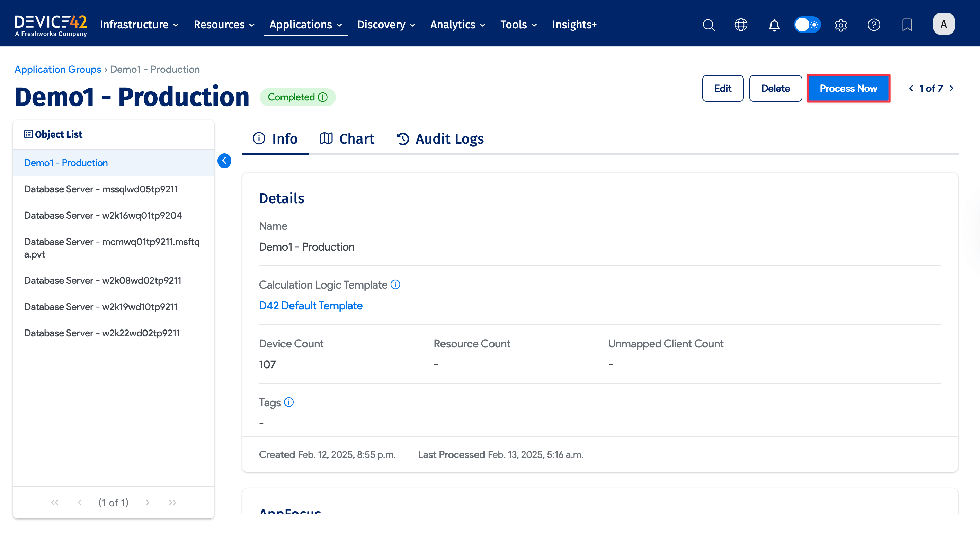
Task: Toggle dark mode switch
Action: (807, 24)
